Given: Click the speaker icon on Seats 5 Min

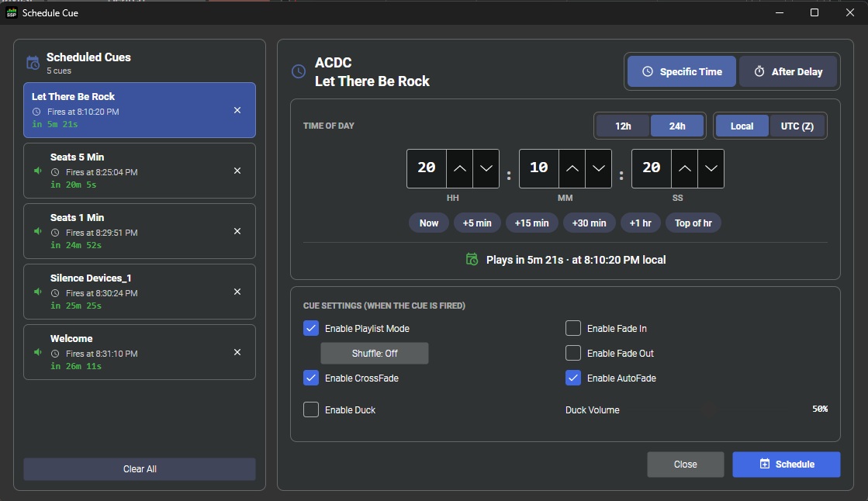Looking at the screenshot, I should click(38, 171).
